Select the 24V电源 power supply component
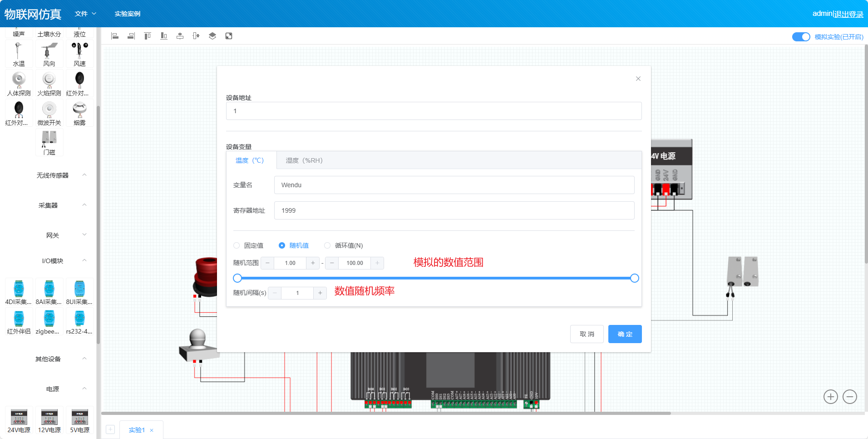This screenshot has width=868, height=439. pos(19,420)
